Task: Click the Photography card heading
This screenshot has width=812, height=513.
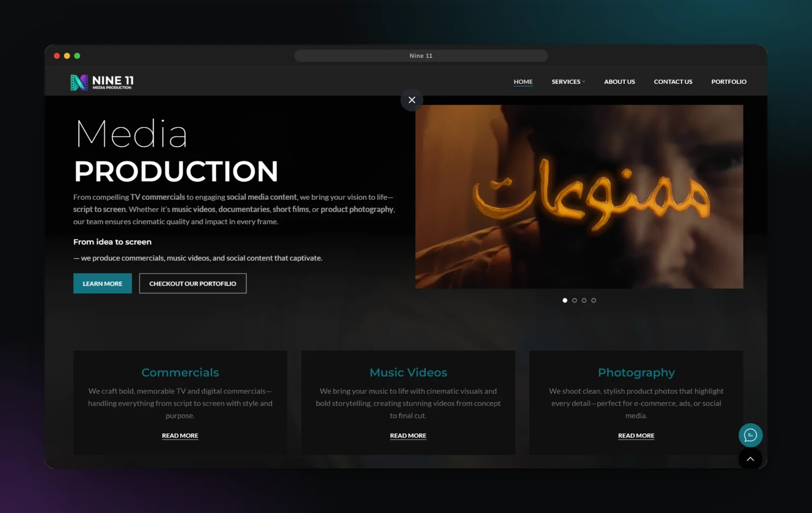Action: (636, 373)
